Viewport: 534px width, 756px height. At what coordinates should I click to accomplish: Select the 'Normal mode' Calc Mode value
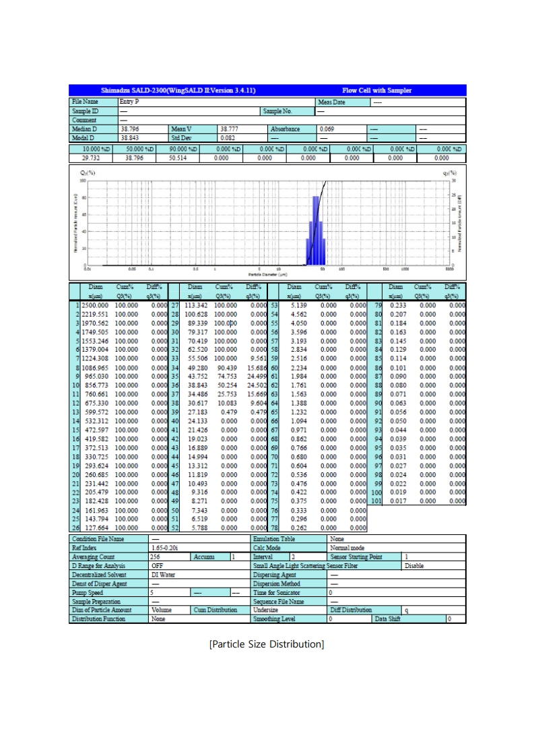coord(347,548)
